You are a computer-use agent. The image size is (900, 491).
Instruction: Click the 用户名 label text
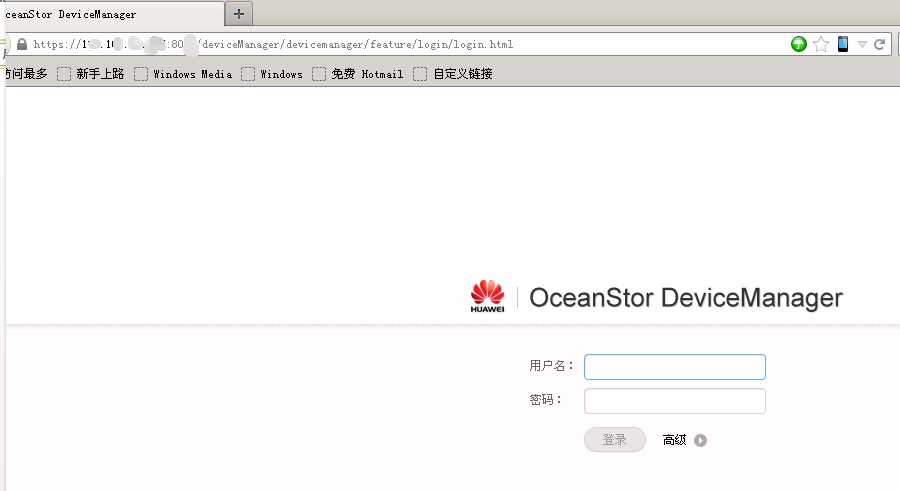(x=551, y=366)
